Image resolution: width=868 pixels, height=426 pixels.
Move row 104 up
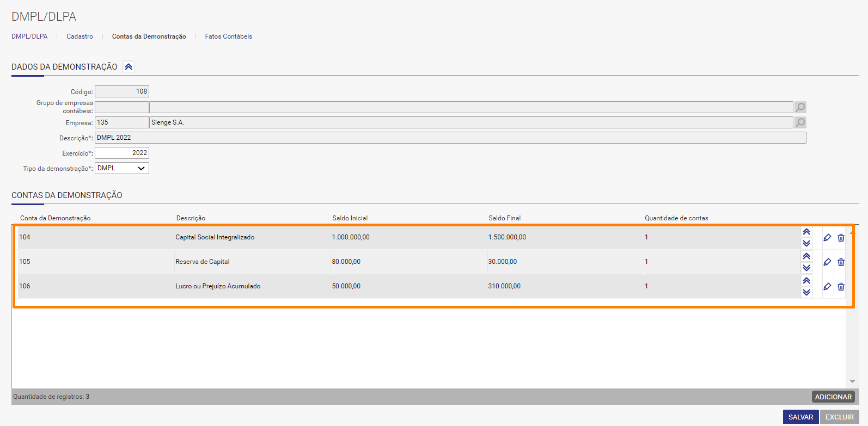(x=806, y=232)
